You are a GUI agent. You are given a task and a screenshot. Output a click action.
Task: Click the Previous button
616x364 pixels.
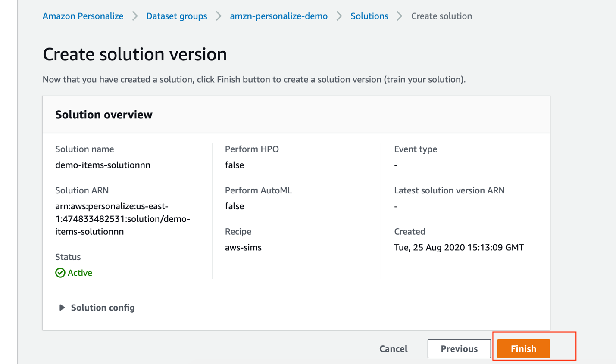(459, 348)
